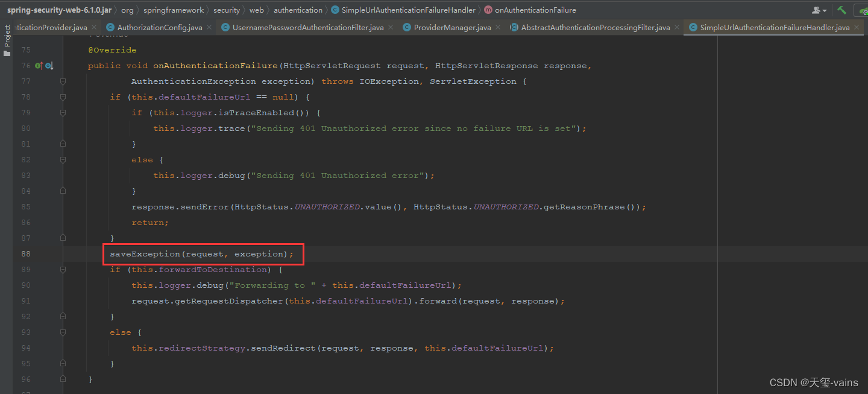
Task: Click the SimpleUrlAuthenticationFailureHandler breadcrumb
Action: (x=409, y=10)
